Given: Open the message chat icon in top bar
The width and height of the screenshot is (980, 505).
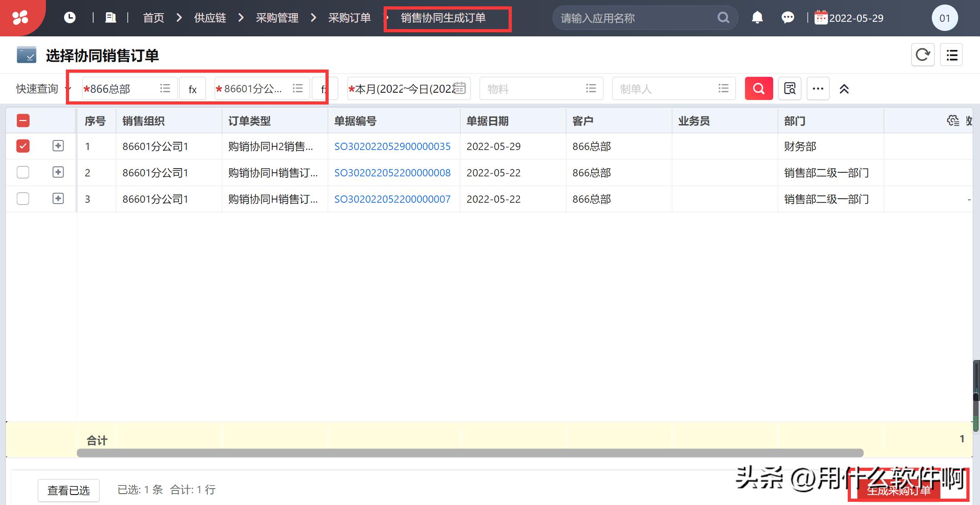Looking at the screenshot, I should pos(788,17).
